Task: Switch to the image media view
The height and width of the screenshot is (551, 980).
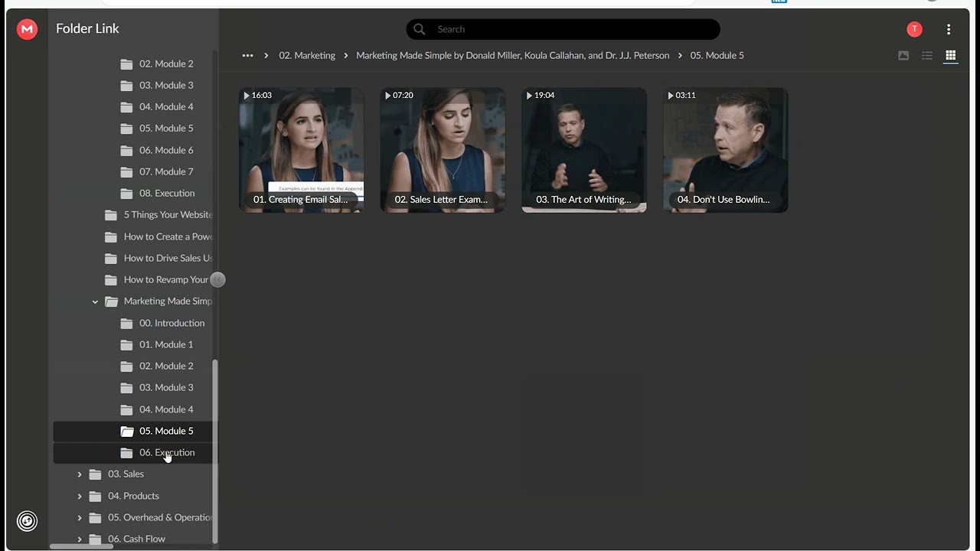Action: click(903, 55)
